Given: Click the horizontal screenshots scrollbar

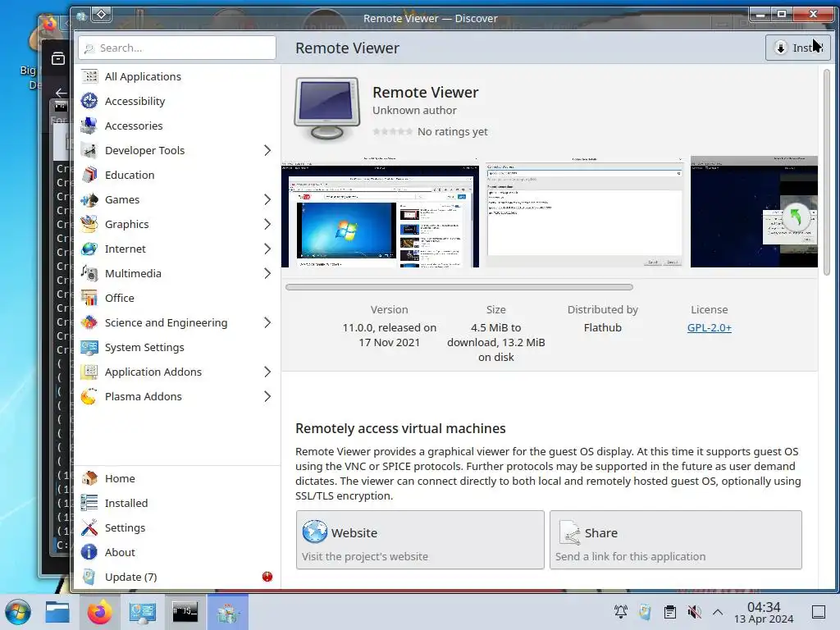Looking at the screenshot, I should (459, 287).
